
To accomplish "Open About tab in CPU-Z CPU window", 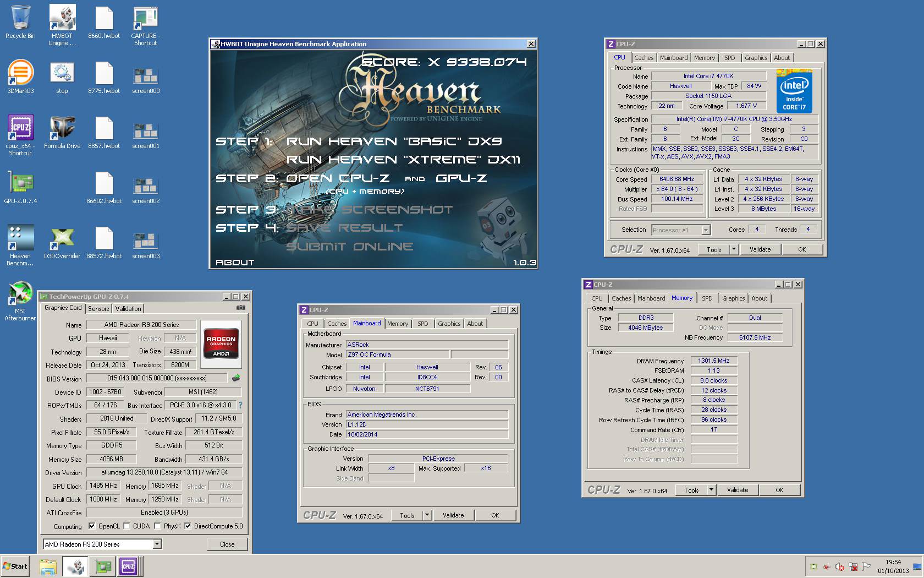I will point(782,58).
